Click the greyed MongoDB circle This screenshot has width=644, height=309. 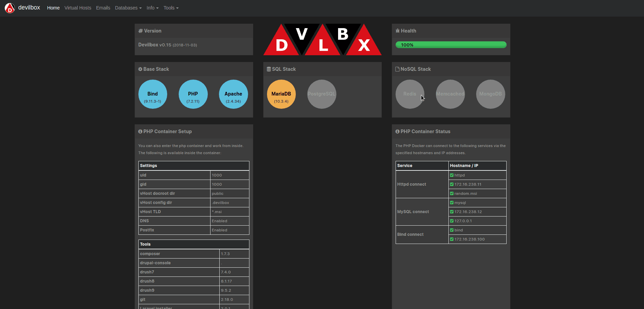490,94
